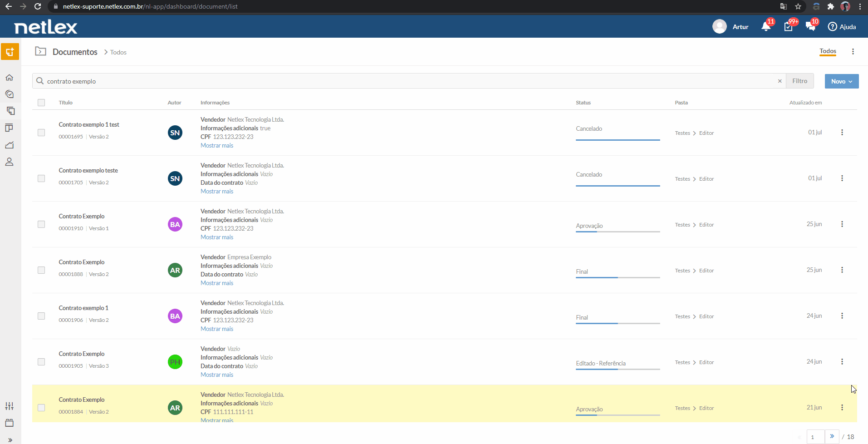Check Contrato exemplo 1 test row
Viewport: 868px width, 444px height.
click(x=41, y=133)
